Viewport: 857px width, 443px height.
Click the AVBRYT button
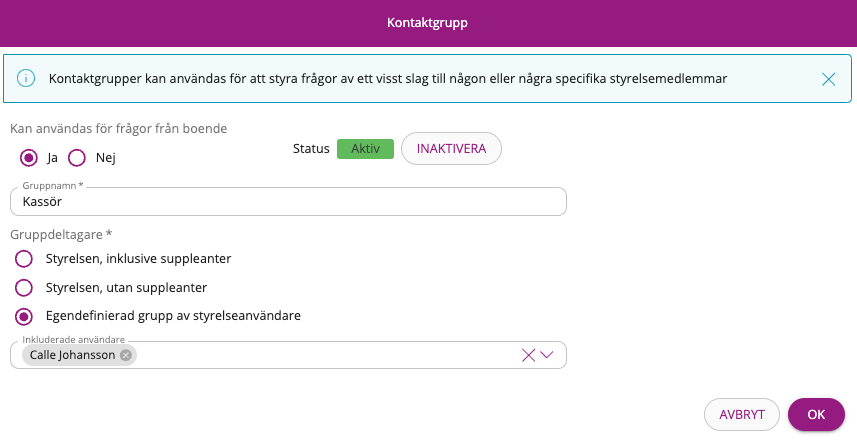(742, 415)
